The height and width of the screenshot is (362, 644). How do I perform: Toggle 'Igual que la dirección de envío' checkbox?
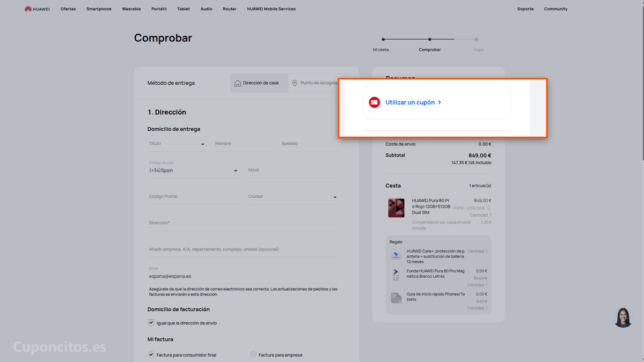click(x=151, y=323)
